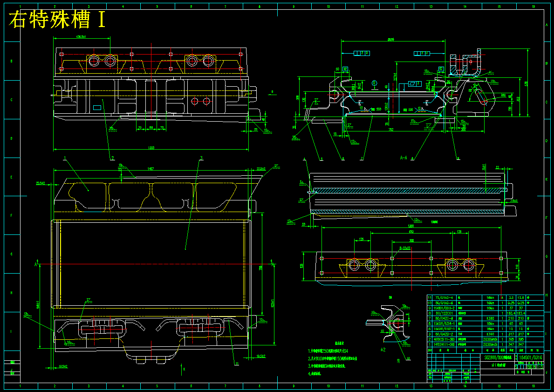The image size is (554, 392).
Task: Click the '12.8' total weight cell
Action: coord(521,298)
